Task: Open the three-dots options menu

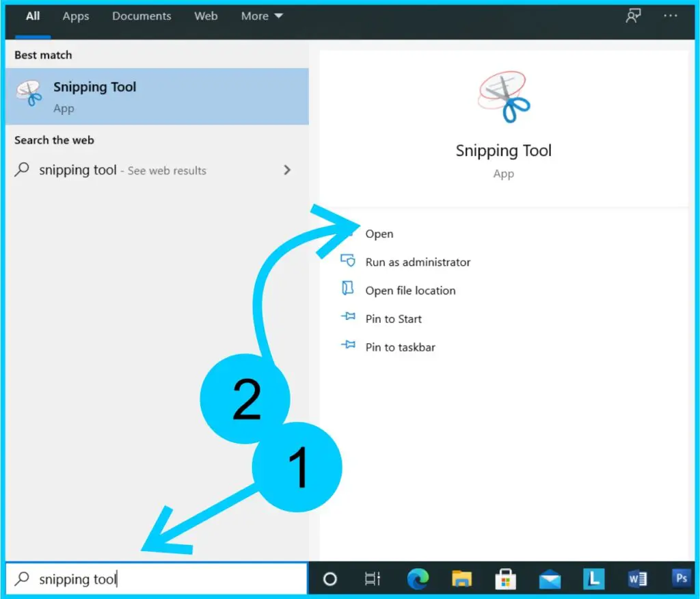Action: [670, 16]
